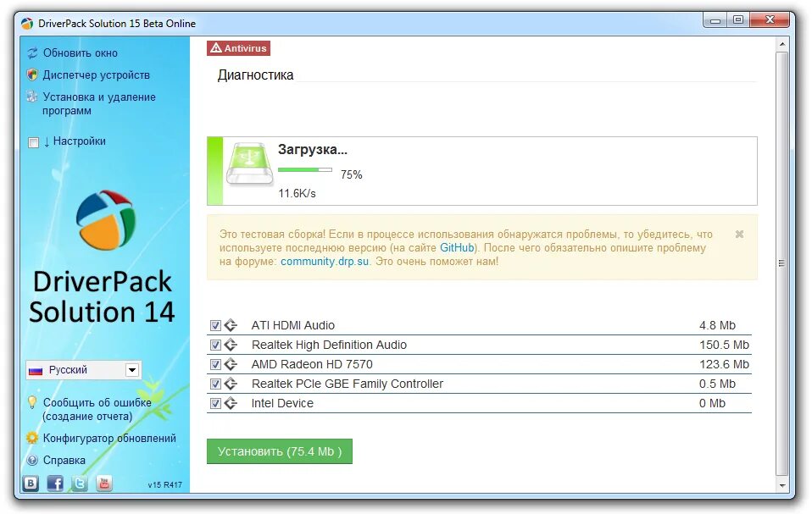
Task: Open the GitHub link
Action: click(x=457, y=248)
